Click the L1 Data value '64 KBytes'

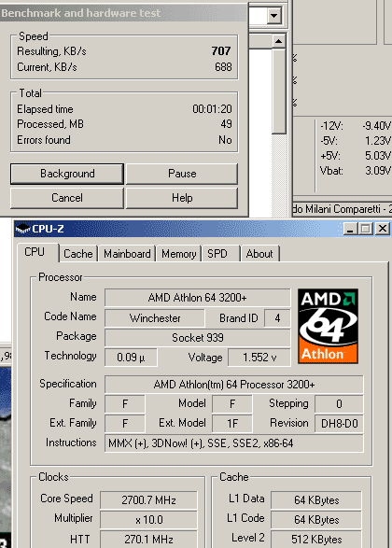pyautogui.click(x=316, y=500)
